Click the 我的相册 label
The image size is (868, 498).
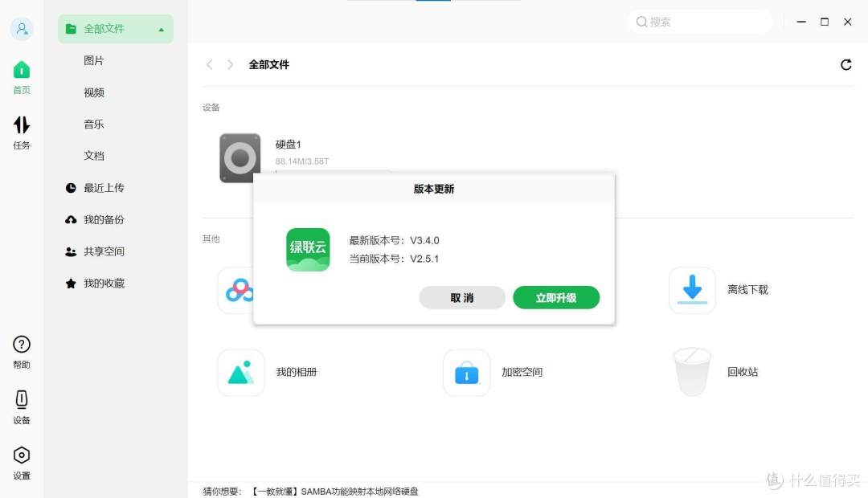pyautogui.click(x=296, y=372)
